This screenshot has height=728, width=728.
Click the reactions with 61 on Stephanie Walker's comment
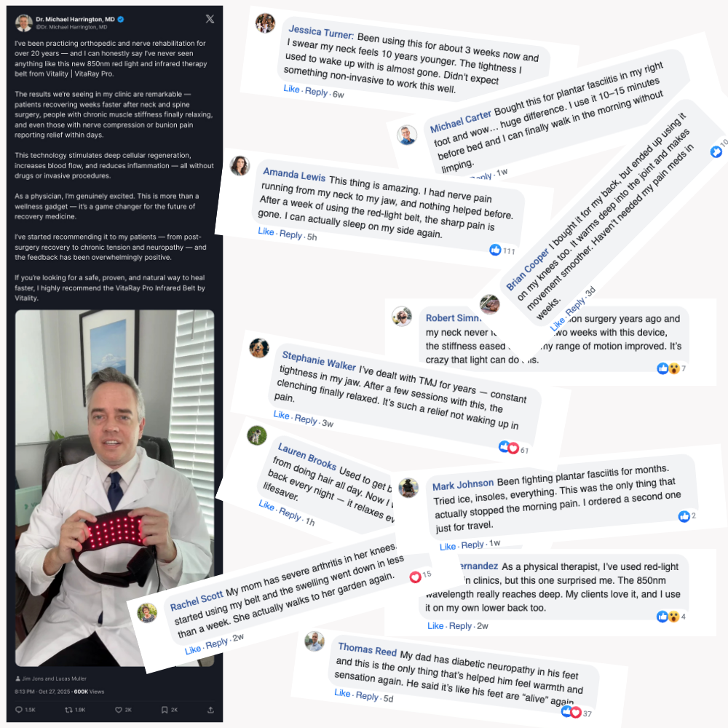pos(513,448)
